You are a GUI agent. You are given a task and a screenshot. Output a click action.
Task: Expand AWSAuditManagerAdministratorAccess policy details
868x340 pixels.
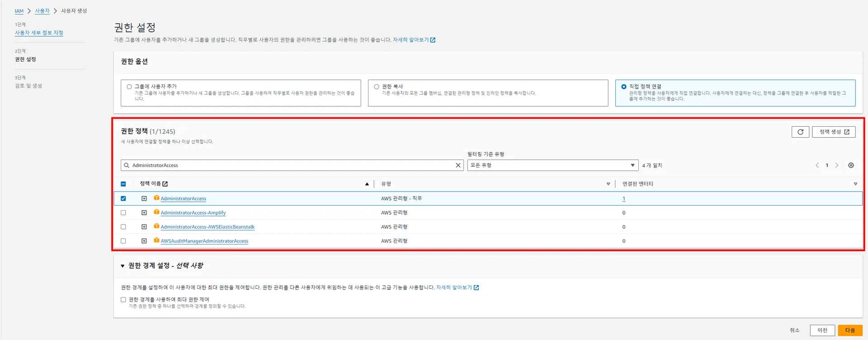144,241
